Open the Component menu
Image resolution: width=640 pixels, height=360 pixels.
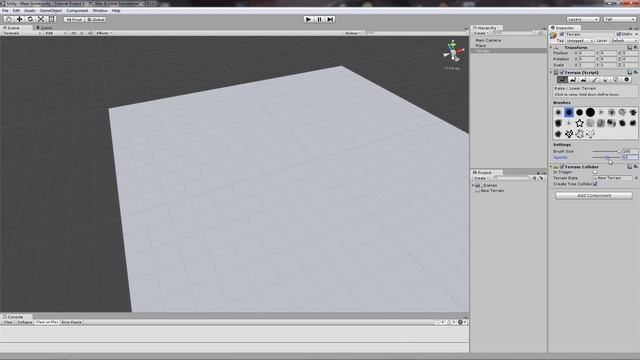pos(77,11)
